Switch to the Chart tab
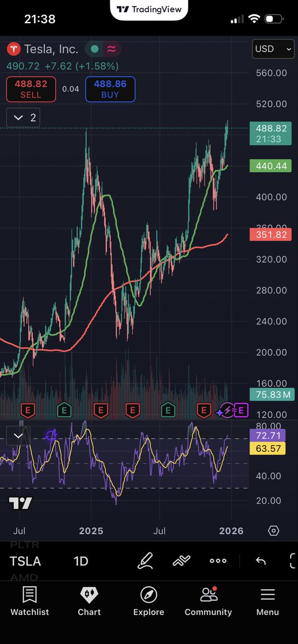 point(89,601)
